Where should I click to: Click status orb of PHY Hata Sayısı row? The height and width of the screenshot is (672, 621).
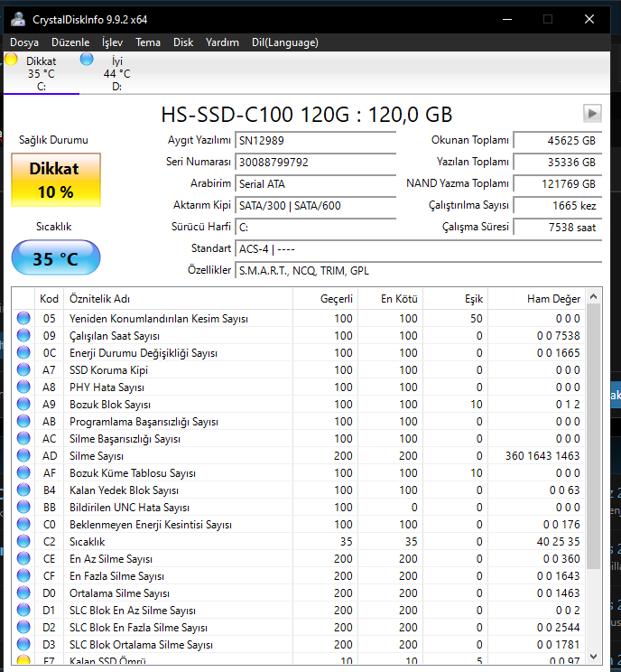click(23, 387)
